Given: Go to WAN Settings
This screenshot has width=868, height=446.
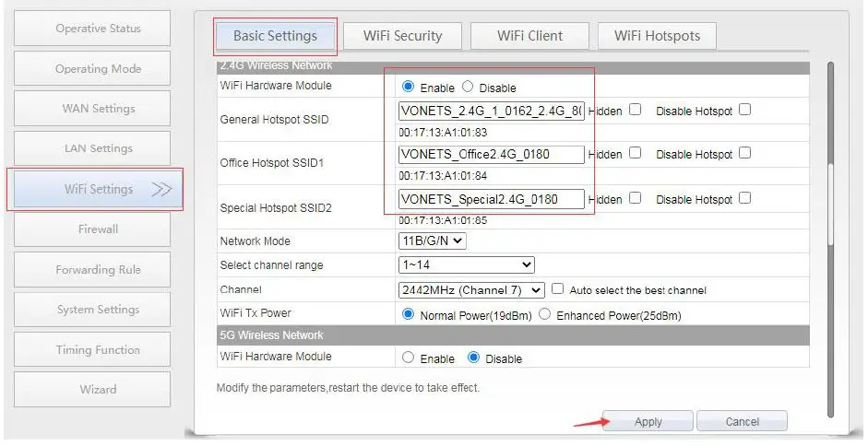Looking at the screenshot, I should [92, 109].
